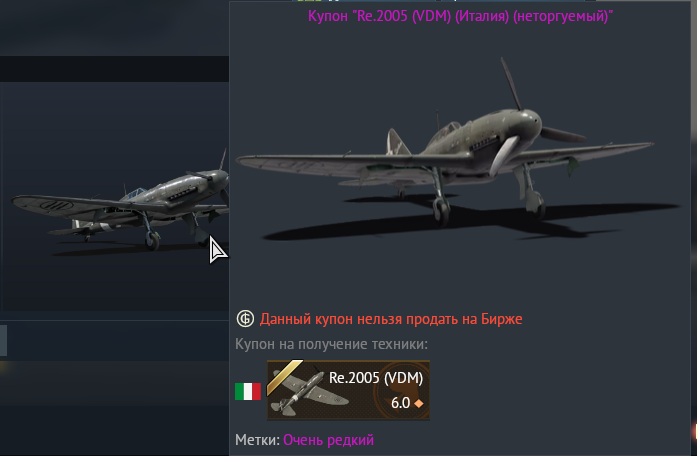This screenshot has height=456, width=697.
Task: Click the coupon title Re.2005 (VDM) (Италия)
Action: coord(460,16)
